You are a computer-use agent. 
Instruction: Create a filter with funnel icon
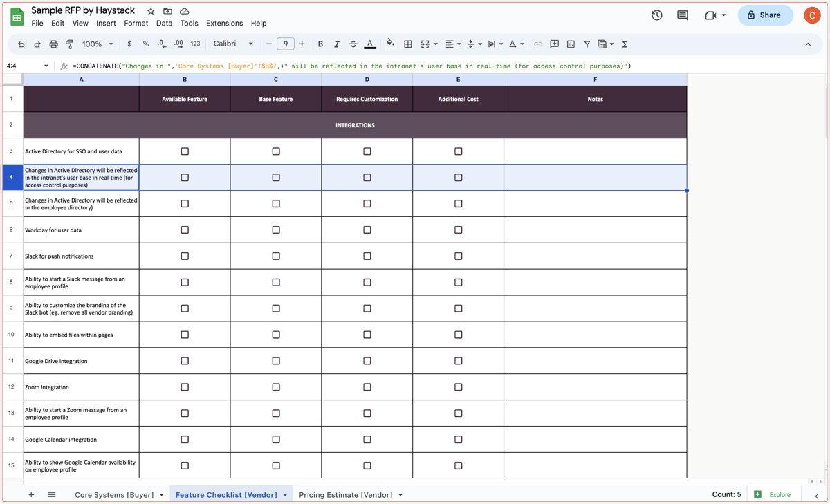[x=587, y=44]
